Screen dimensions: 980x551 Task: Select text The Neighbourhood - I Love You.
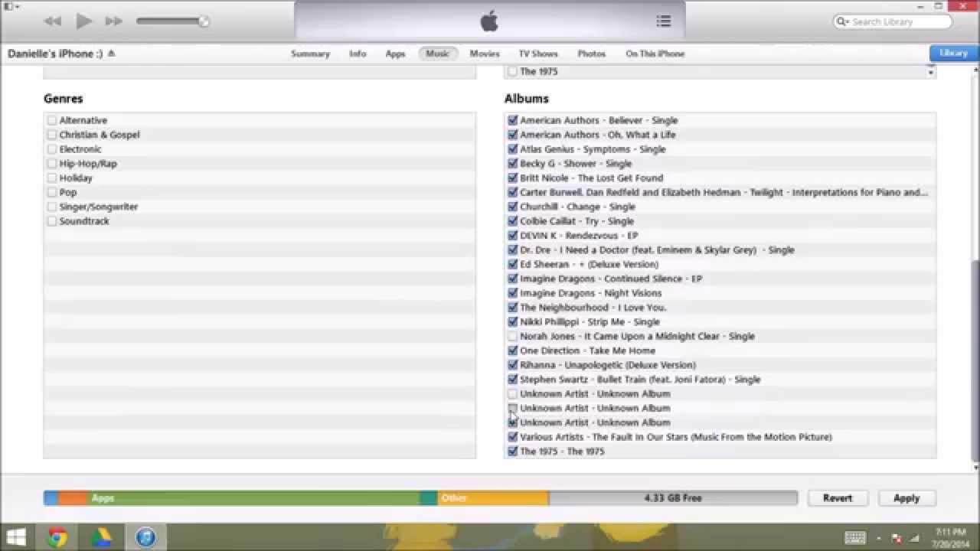[593, 308]
